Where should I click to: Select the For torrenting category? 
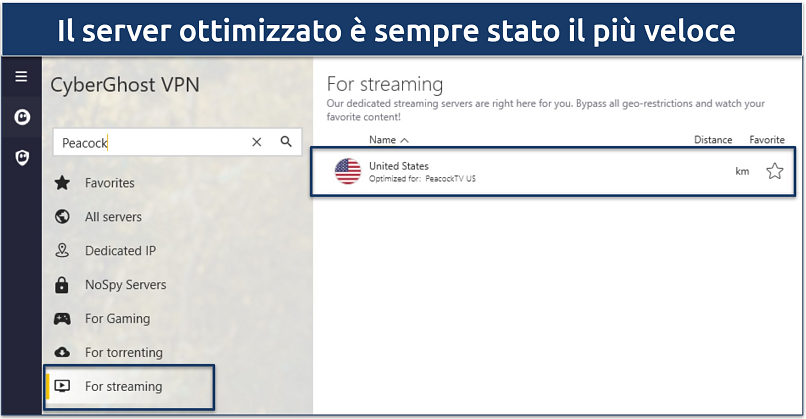click(x=124, y=353)
